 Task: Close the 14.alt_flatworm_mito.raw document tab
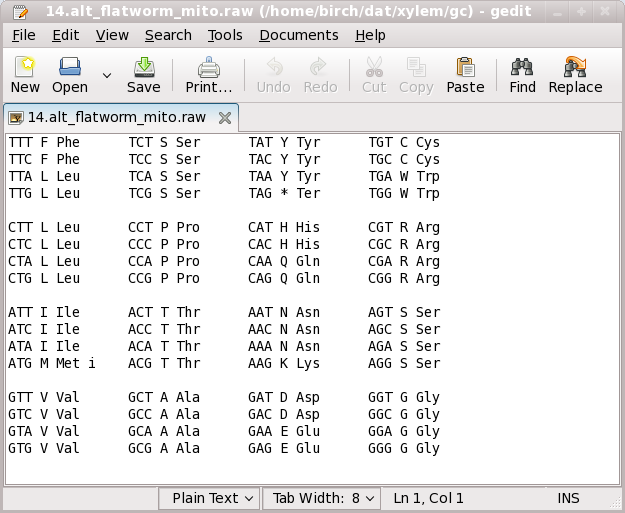point(225,118)
